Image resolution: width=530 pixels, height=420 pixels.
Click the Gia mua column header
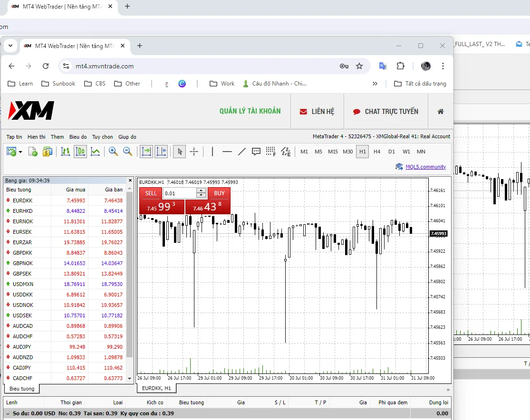(76, 190)
